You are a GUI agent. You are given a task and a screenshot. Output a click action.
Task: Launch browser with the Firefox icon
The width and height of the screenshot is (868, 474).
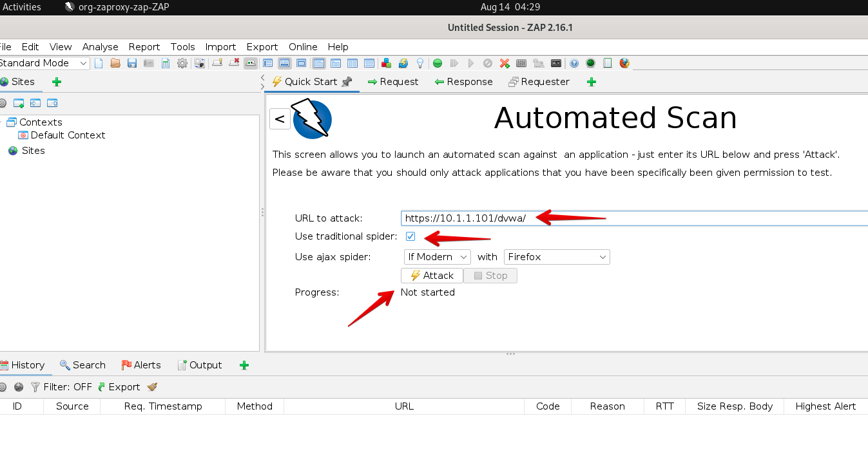tap(624, 63)
